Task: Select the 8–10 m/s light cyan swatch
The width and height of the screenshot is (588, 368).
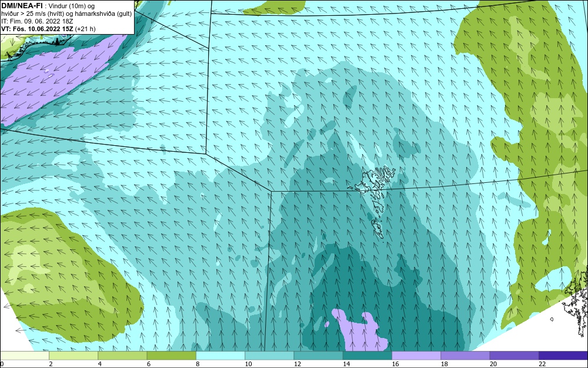Action: coord(220,356)
